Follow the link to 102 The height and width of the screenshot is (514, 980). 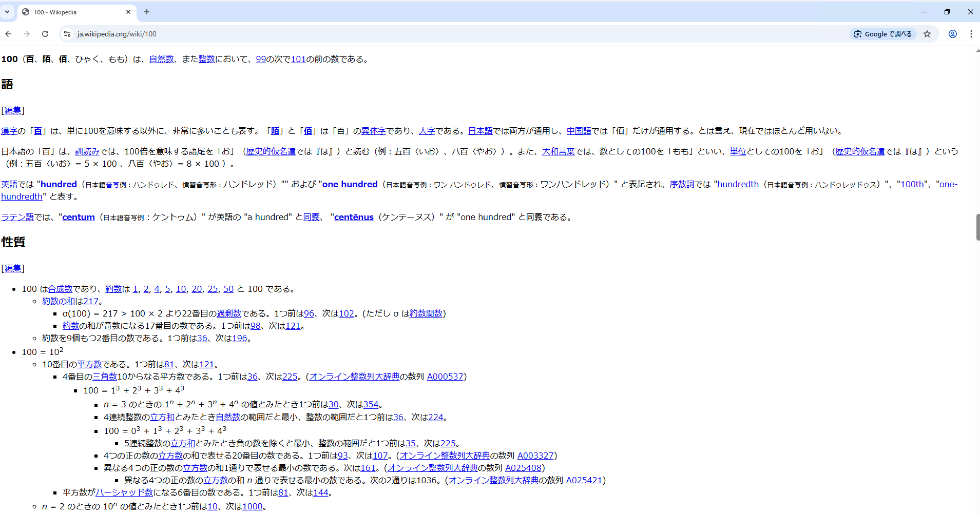tap(347, 313)
